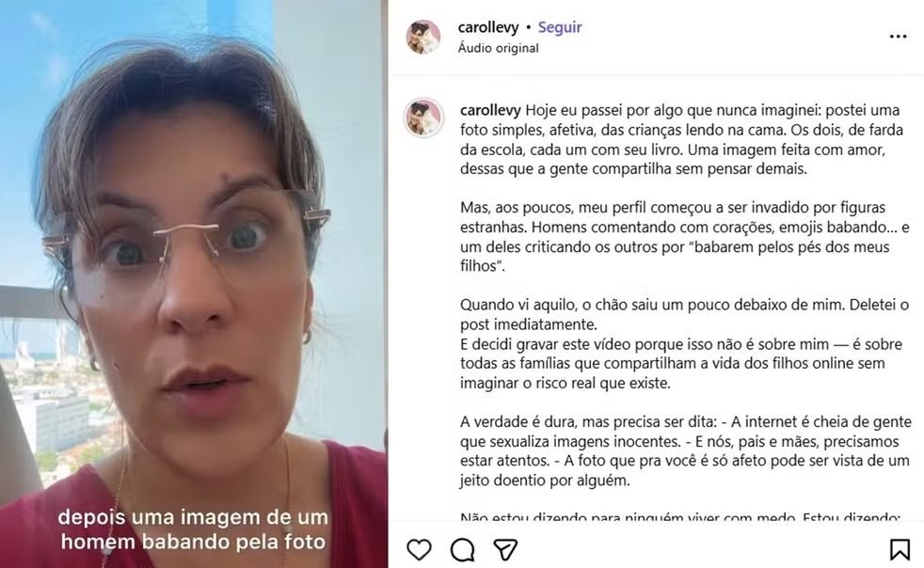Click the caption paragraph starting "Hoje eu passei"
This screenshot has height=568, width=924.
coord(681,139)
